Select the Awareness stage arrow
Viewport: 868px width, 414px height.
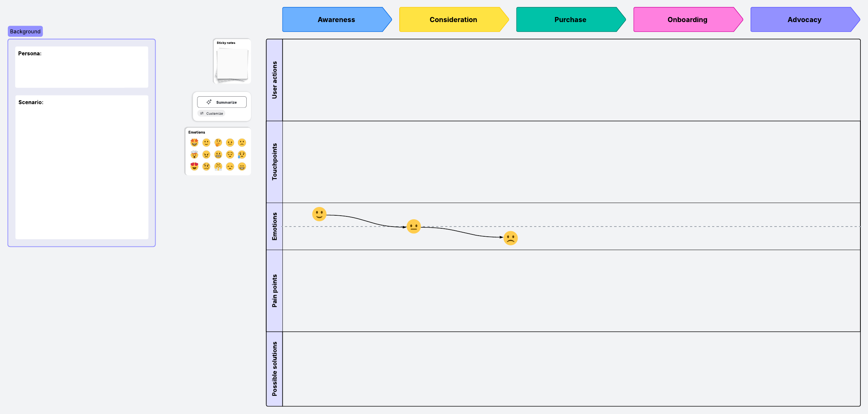[x=336, y=20]
